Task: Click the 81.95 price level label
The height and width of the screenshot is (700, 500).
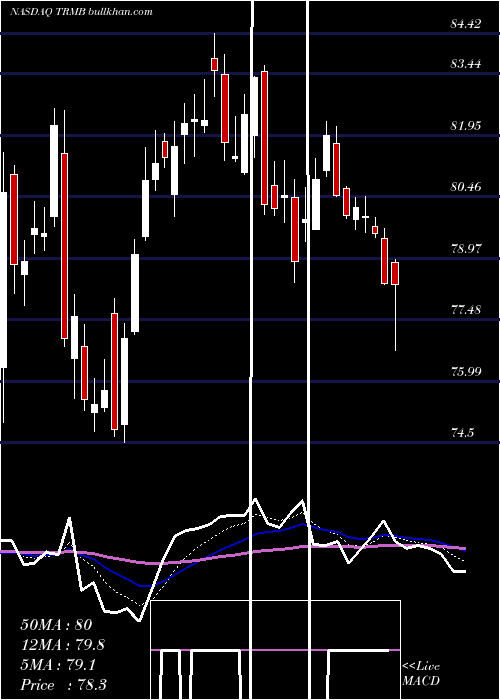Action: 466,125
